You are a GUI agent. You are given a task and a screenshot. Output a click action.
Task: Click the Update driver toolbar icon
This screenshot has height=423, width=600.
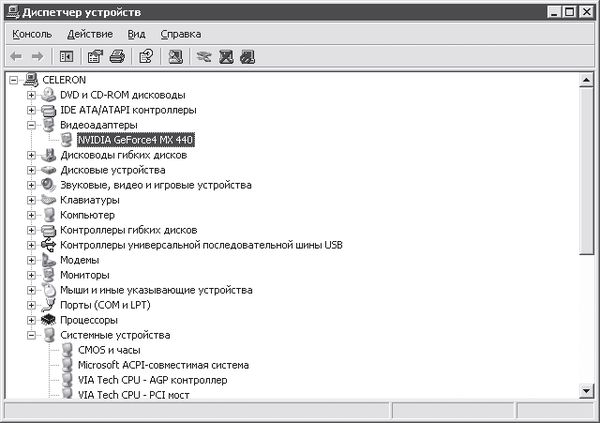click(x=205, y=56)
